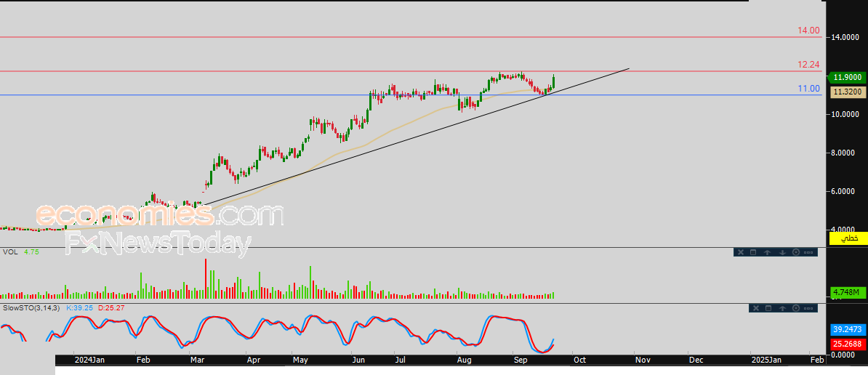Image resolution: width=868 pixels, height=375 pixels.
Task: Click the red 25.2688 stochastic D tag
Action: [x=848, y=344]
